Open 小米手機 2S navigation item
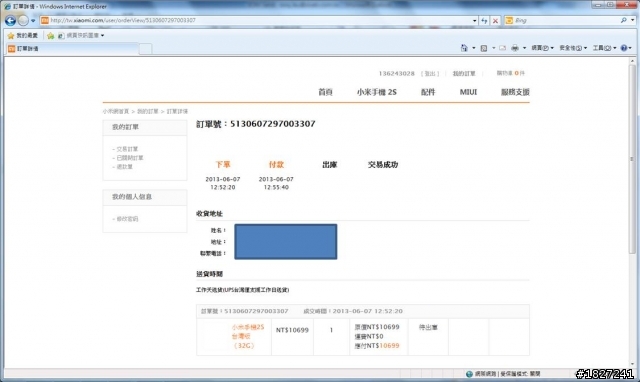The width and height of the screenshot is (640, 382). click(377, 92)
